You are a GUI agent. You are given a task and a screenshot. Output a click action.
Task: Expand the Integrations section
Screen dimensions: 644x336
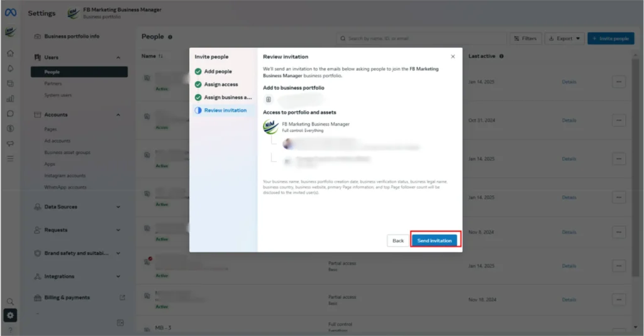coord(118,276)
